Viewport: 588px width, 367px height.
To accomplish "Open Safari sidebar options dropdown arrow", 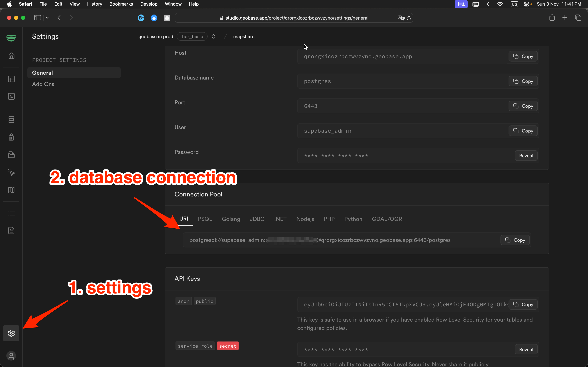I will coord(47,18).
